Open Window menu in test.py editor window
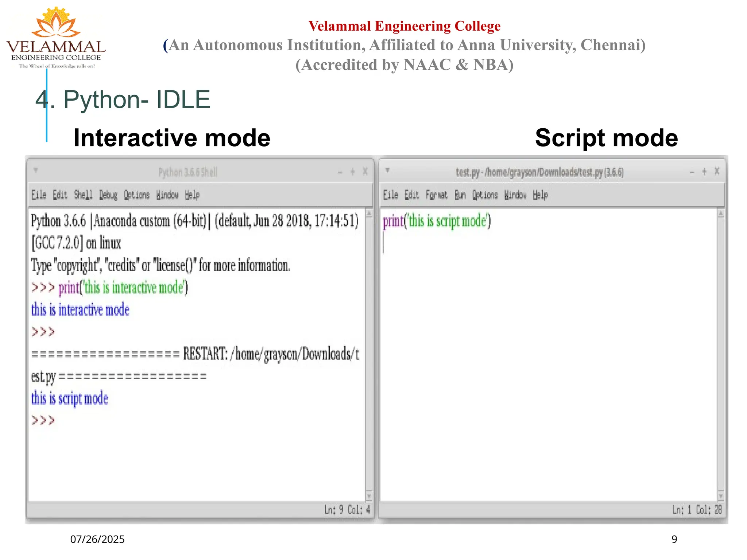747x560 pixels. (515, 195)
